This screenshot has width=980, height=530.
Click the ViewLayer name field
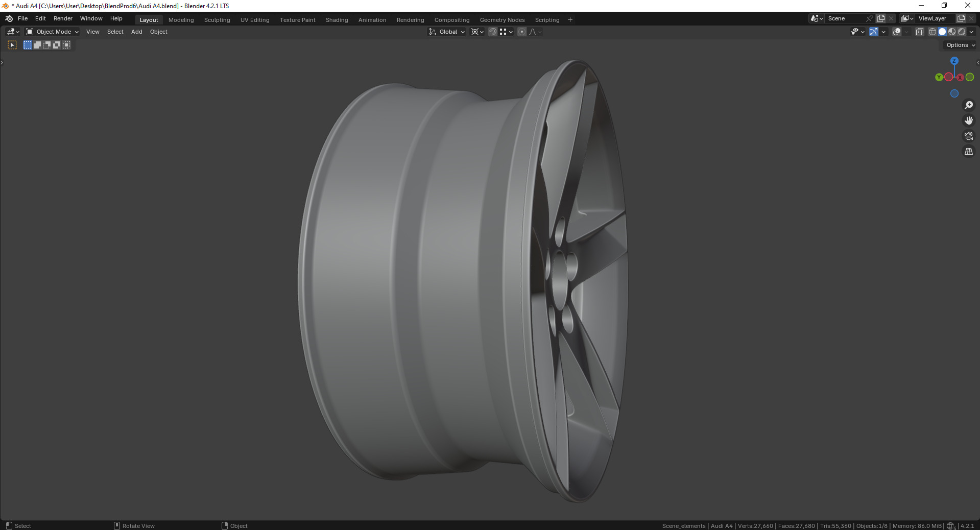(936, 18)
